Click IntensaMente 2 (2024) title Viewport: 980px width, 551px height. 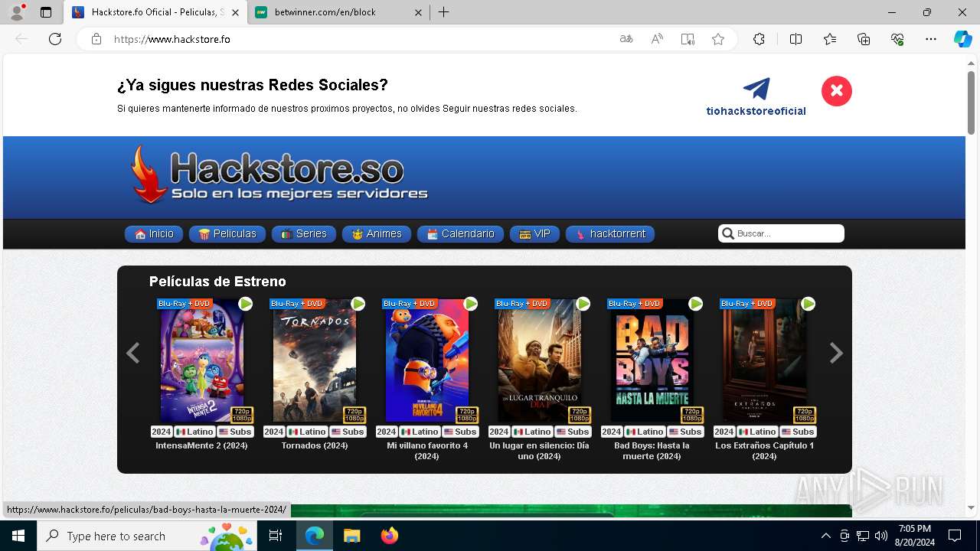point(201,445)
